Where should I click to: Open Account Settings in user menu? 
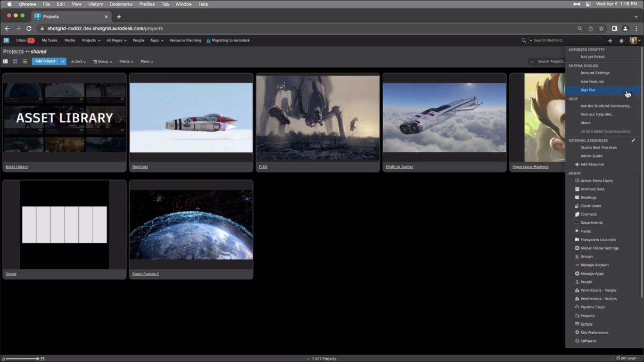(x=595, y=73)
